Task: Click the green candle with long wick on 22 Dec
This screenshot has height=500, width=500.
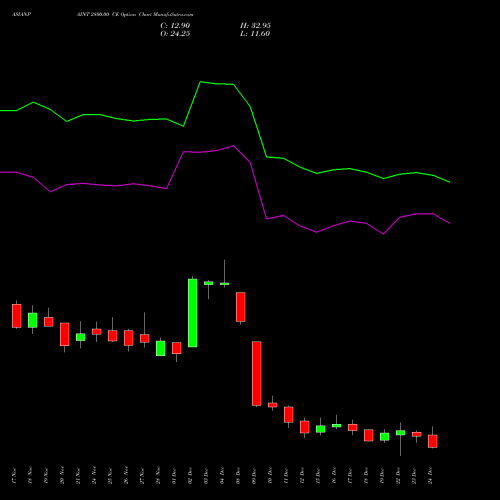Action: [x=401, y=433]
